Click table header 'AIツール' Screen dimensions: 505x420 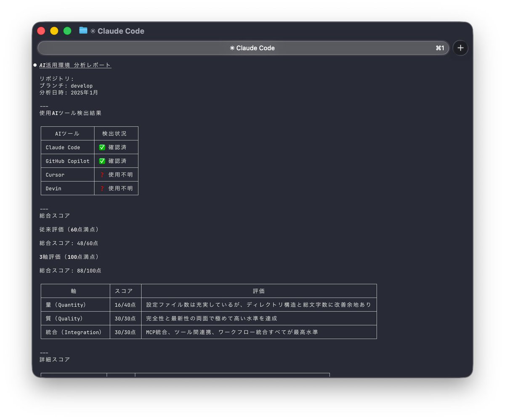tap(67, 133)
